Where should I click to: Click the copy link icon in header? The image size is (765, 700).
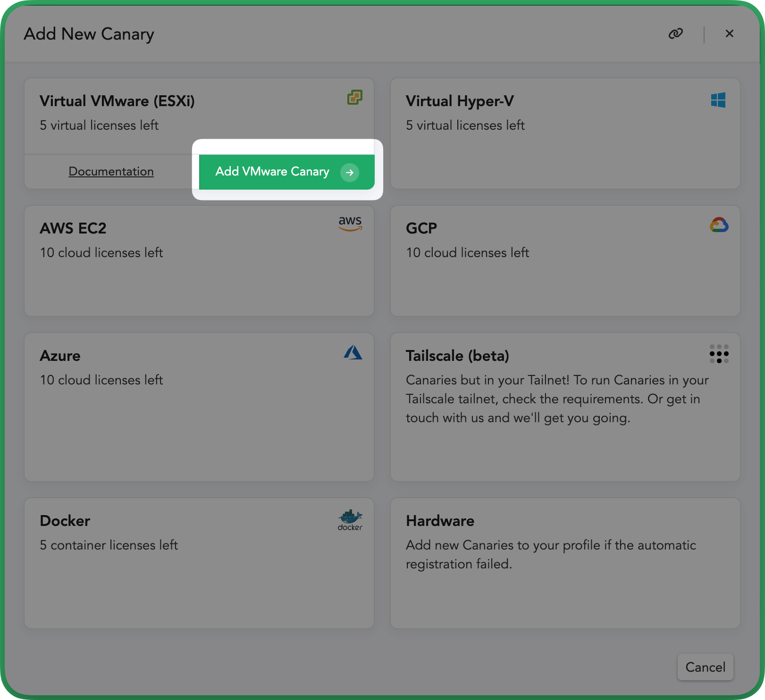(676, 33)
